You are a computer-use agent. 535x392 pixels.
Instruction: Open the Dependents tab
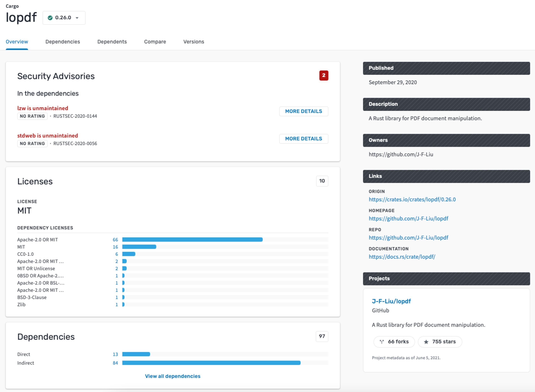[112, 42]
